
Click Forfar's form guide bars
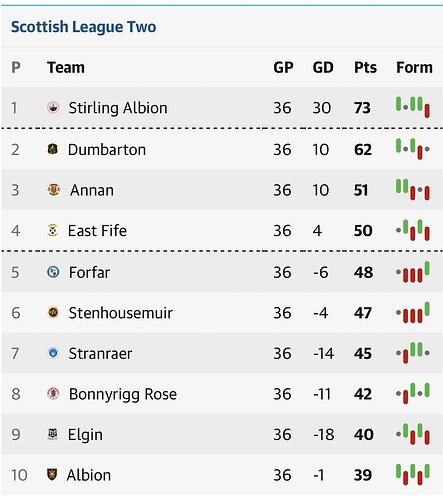coord(413,272)
